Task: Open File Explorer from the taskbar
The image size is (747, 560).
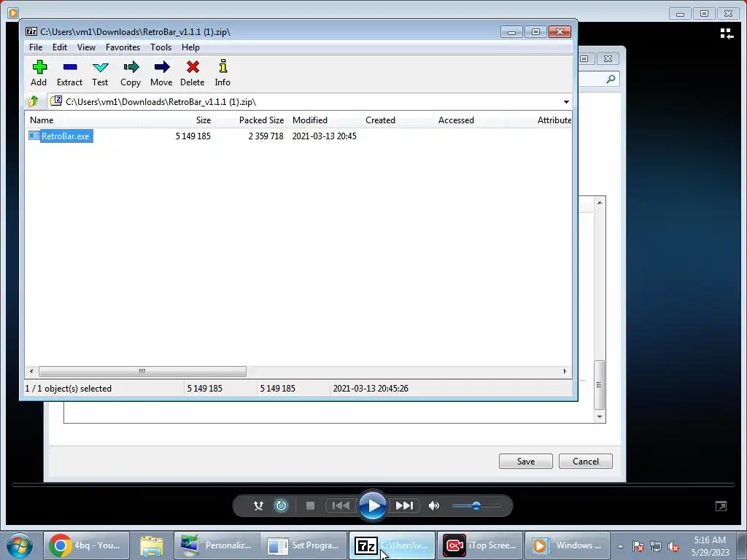Action: pyautogui.click(x=152, y=545)
